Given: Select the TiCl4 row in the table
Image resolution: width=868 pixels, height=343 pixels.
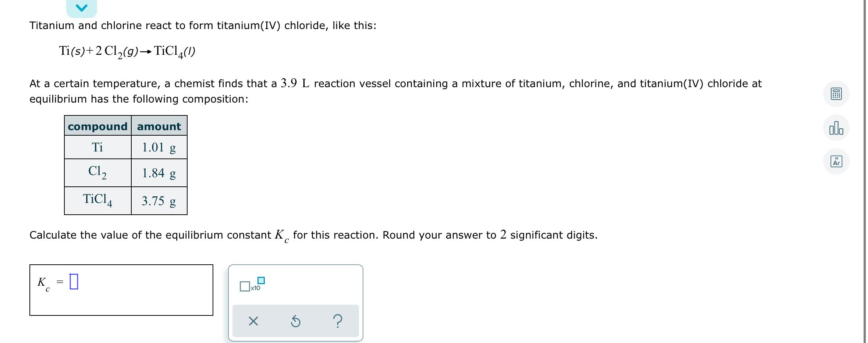Looking at the screenshot, I should [x=97, y=200].
